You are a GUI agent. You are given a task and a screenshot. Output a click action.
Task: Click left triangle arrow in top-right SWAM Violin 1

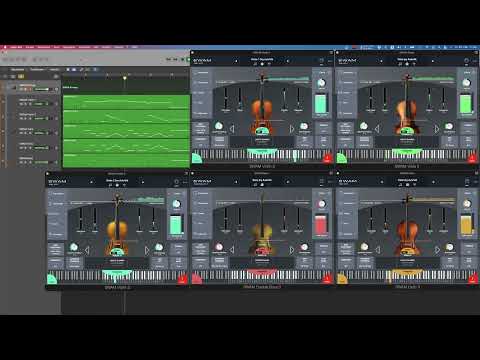[377, 129]
